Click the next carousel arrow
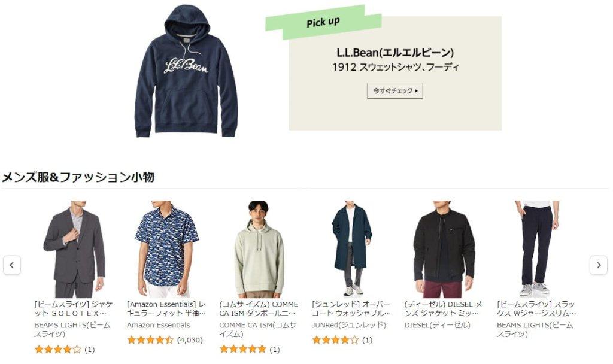 (599, 265)
